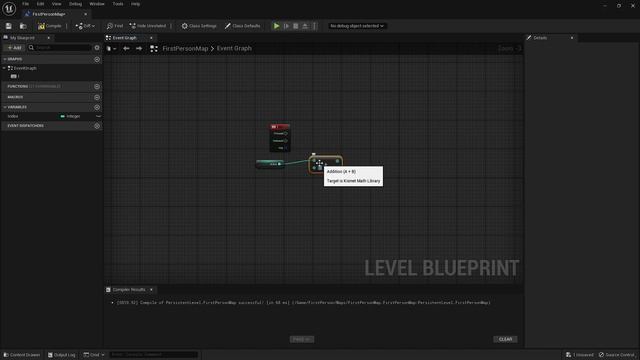Viewport: 640px width, 360px height.
Task: Focus the My Blueprint search field
Action: pos(60,48)
